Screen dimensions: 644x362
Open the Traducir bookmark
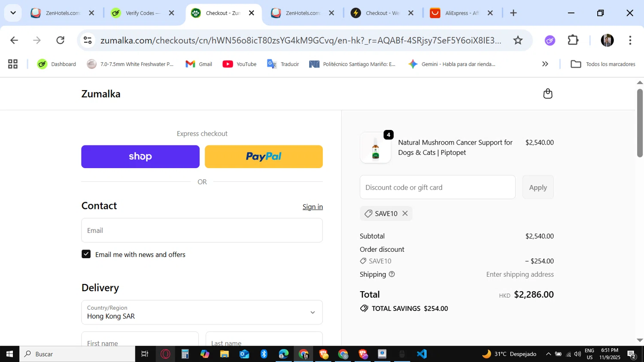pyautogui.click(x=283, y=64)
